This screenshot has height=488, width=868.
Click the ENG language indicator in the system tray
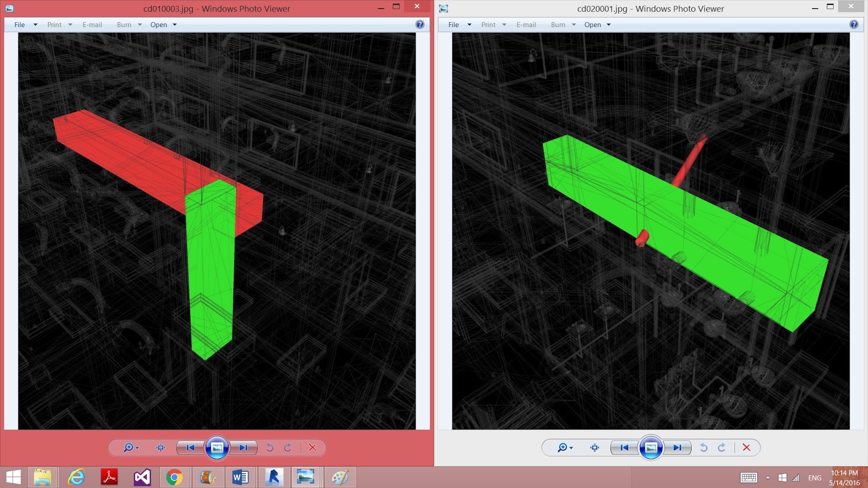(x=815, y=478)
